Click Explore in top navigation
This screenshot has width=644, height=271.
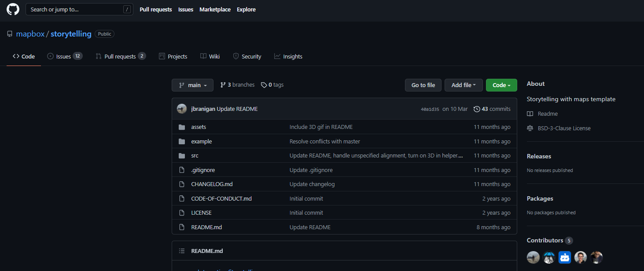246,9
